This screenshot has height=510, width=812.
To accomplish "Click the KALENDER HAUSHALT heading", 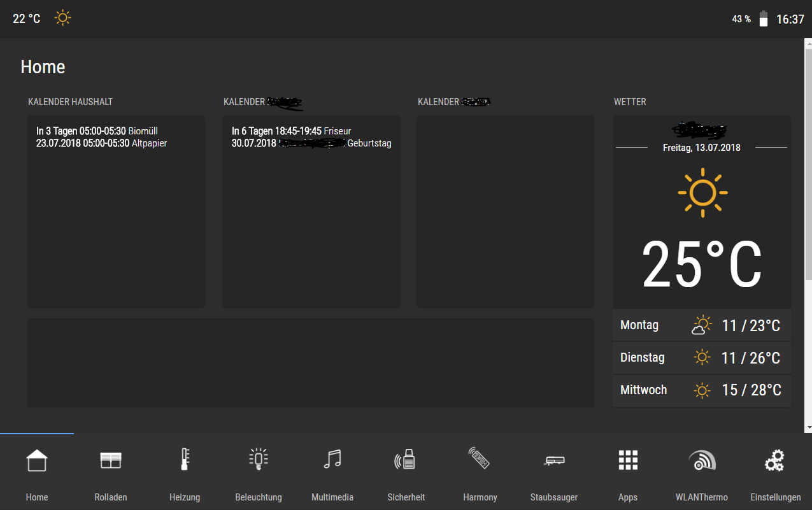I will click(71, 102).
